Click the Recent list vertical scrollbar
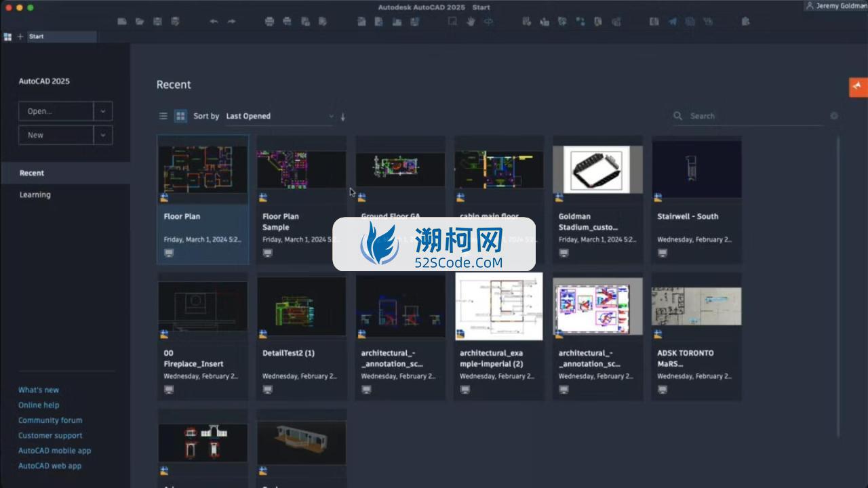This screenshot has width=868, height=488. click(x=839, y=285)
